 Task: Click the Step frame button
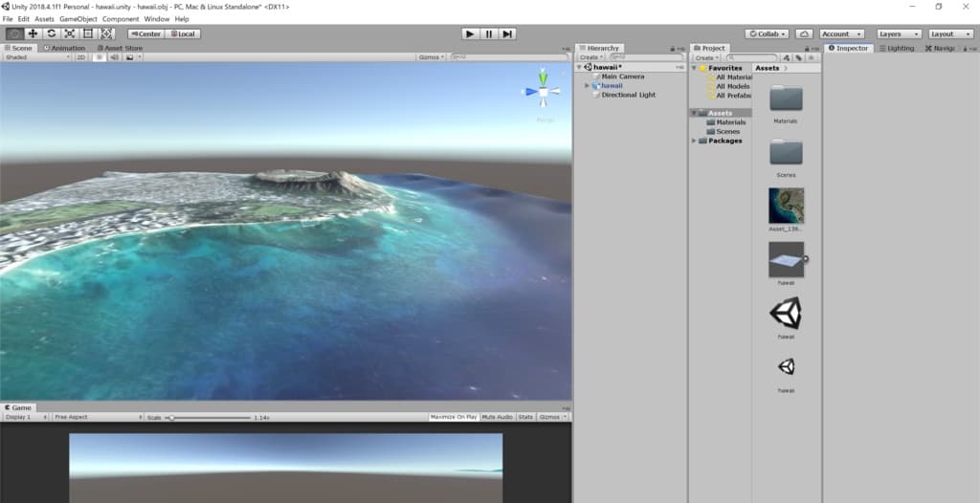pyautogui.click(x=507, y=33)
